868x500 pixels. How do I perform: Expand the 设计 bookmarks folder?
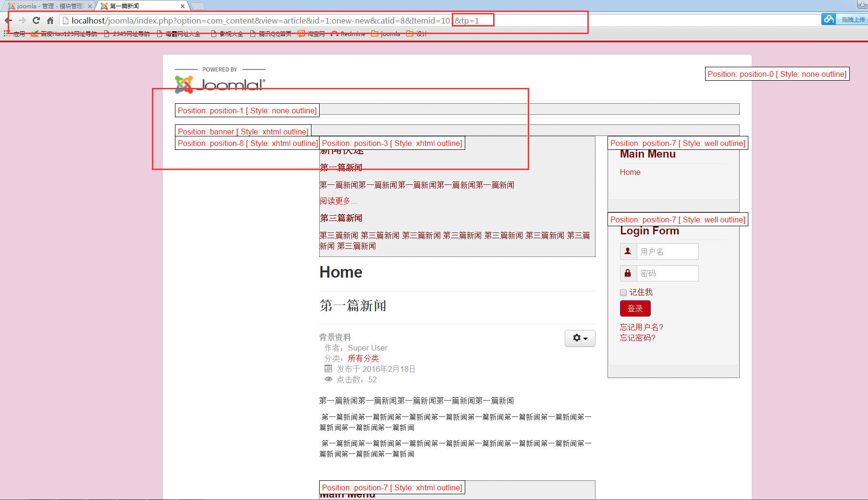click(416, 34)
